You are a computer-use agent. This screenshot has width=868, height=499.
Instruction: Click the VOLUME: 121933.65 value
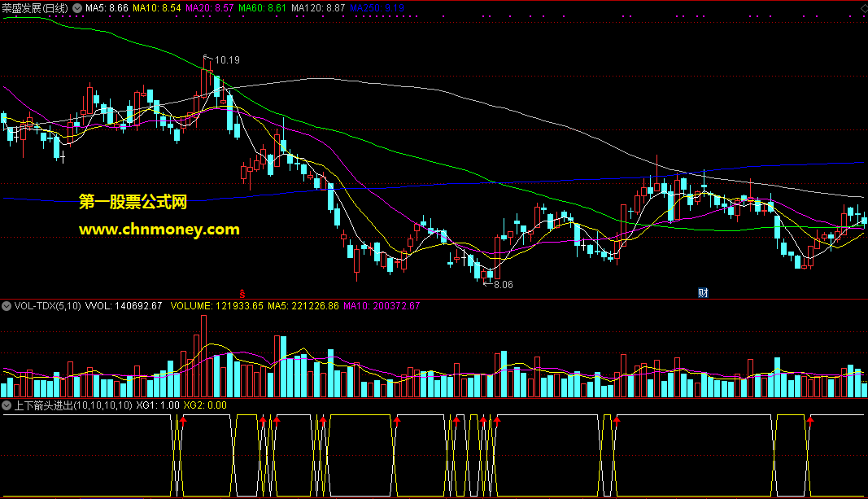[x=216, y=306]
